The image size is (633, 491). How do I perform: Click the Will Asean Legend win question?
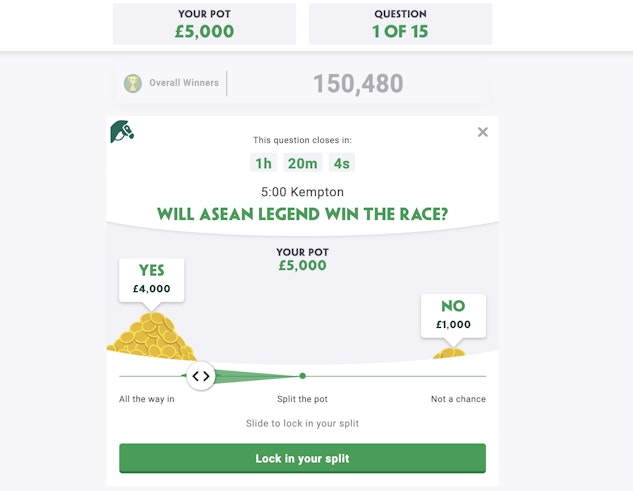click(302, 214)
